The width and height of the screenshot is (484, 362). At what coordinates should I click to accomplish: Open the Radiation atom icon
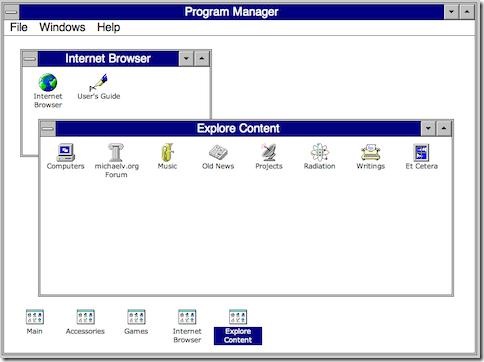pyautogui.click(x=320, y=153)
